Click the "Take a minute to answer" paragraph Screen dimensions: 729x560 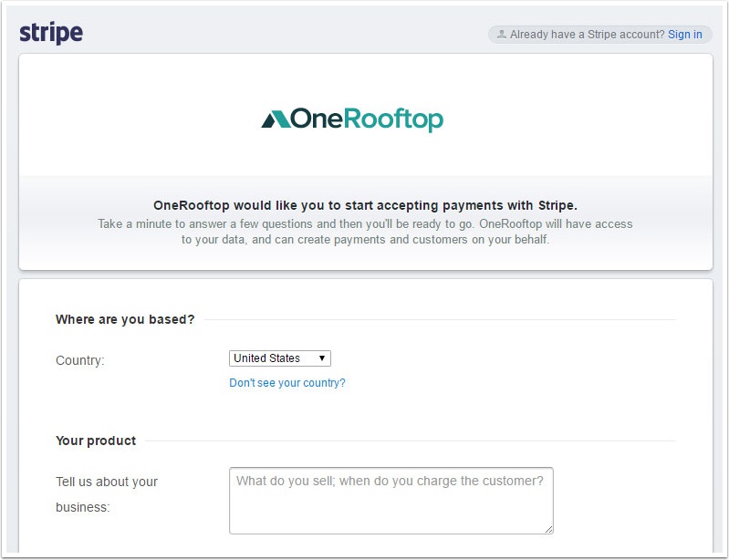[x=366, y=232]
